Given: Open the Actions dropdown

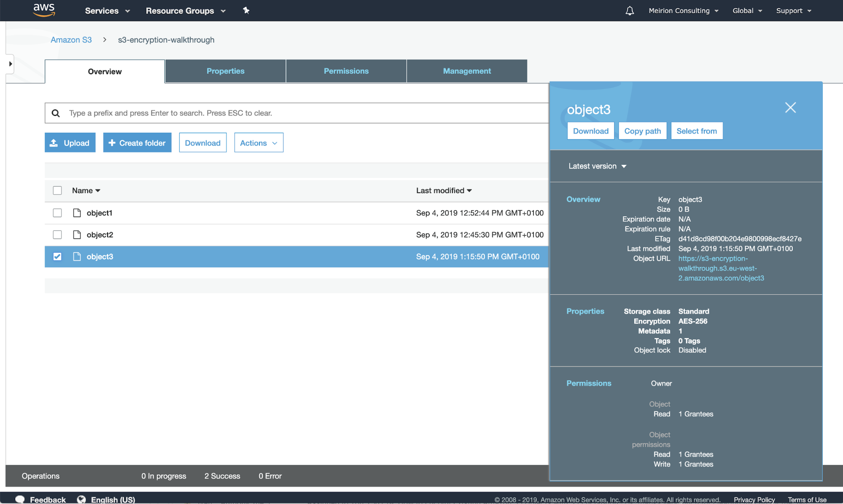Looking at the screenshot, I should [259, 143].
